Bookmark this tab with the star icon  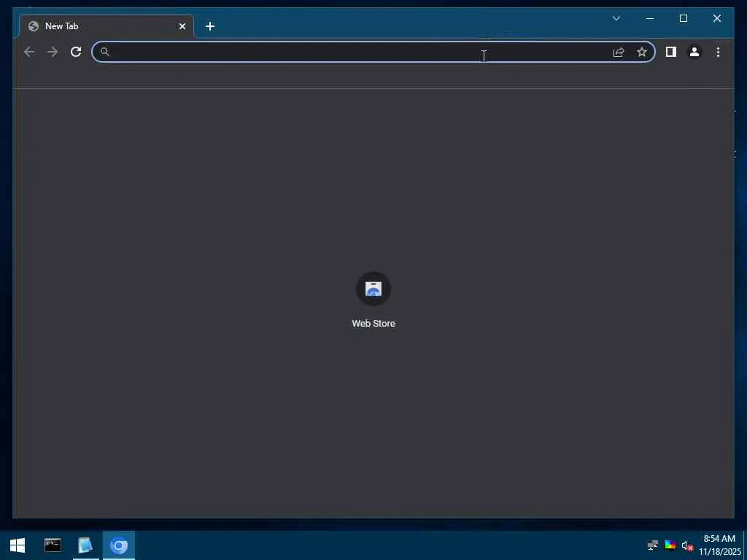(642, 52)
